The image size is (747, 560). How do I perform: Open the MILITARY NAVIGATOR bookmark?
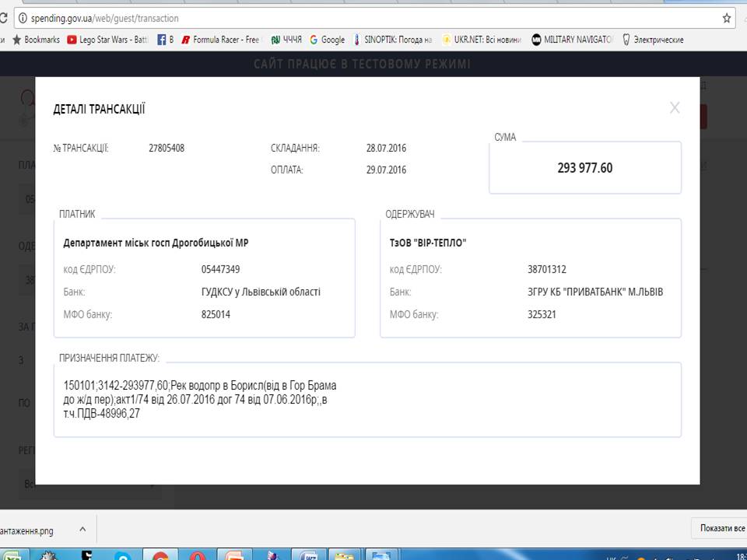point(573,40)
